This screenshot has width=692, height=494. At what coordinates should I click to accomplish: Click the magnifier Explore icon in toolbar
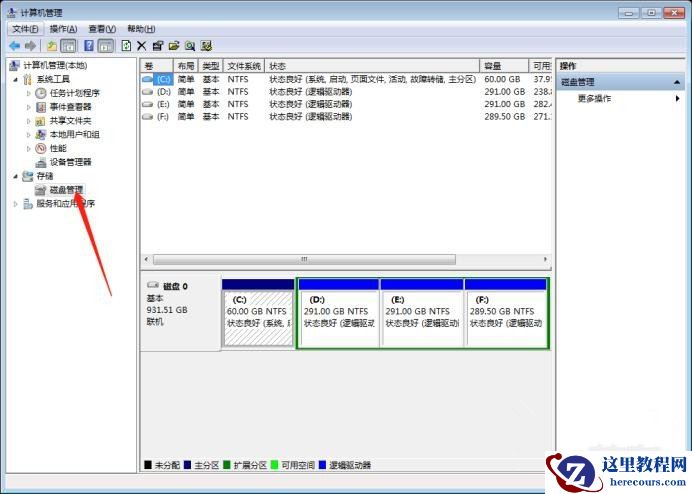click(190, 45)
